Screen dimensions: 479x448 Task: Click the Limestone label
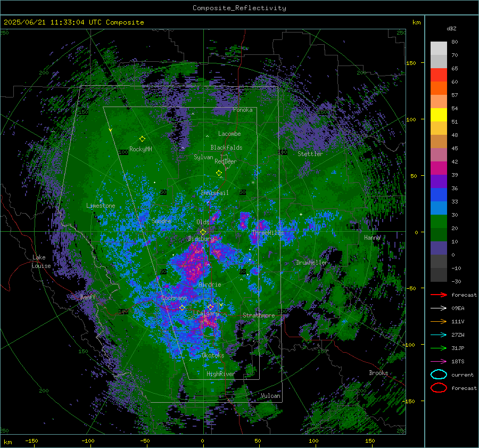pos(101,206)
